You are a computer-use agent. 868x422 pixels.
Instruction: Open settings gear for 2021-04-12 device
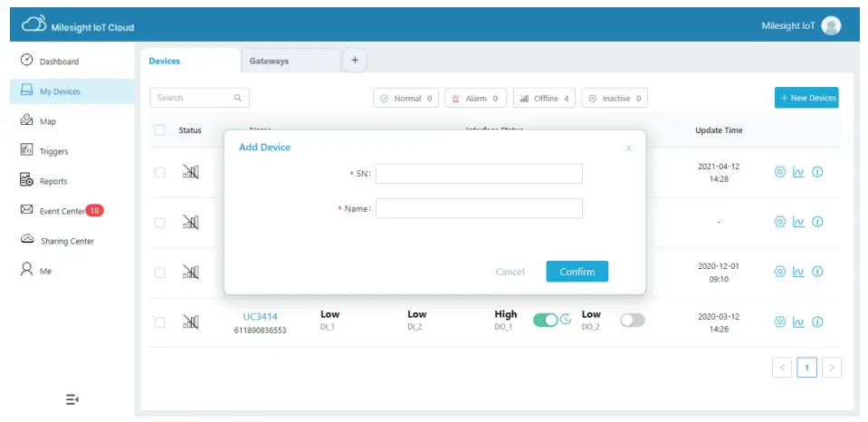pos(780,172)
